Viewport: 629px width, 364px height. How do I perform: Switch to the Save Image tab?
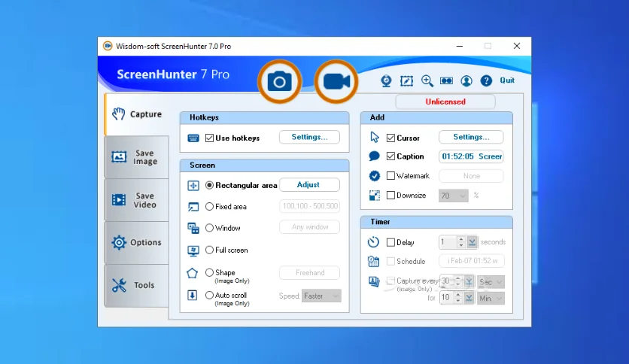coord(136,157)
